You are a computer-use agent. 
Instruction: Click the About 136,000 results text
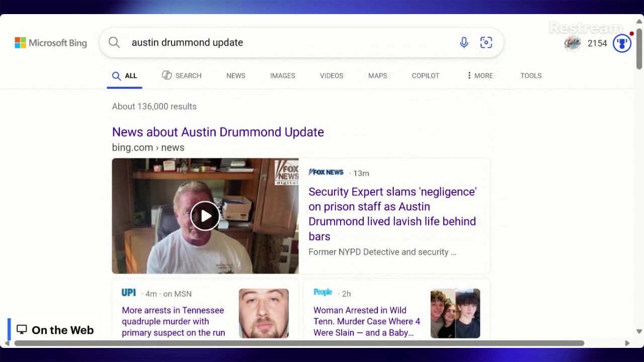[154, 106]
